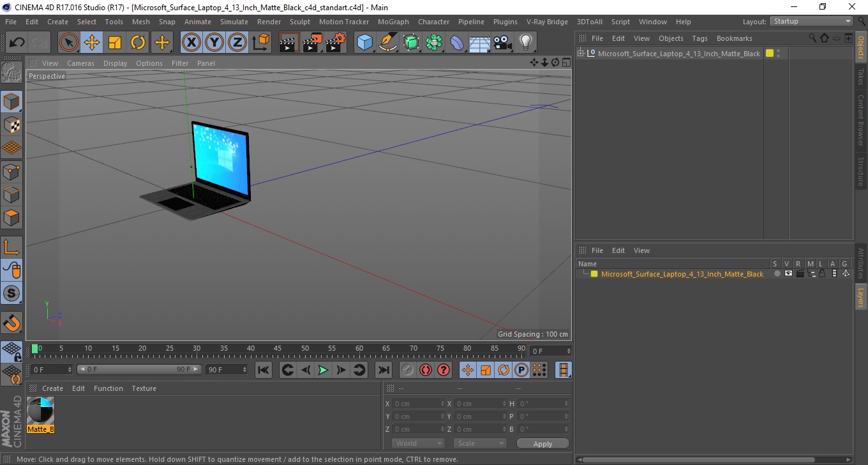Viewport: 868px width, 465px height.
Task: Click the X position field
Action: 418,404
